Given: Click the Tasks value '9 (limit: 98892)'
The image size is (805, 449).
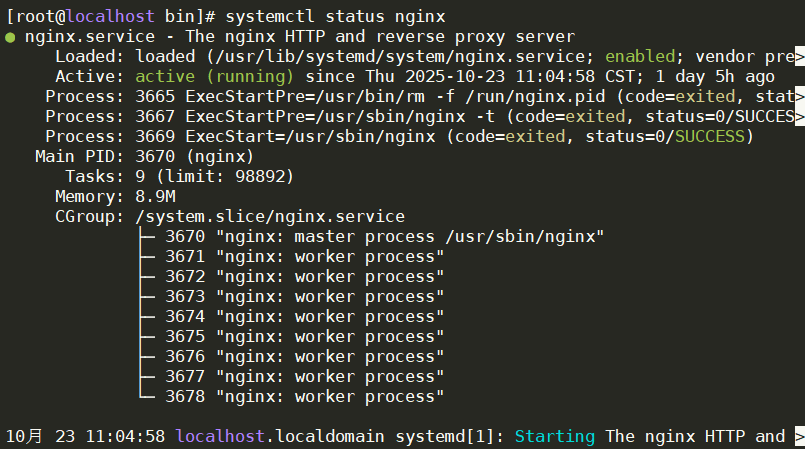Looking at the screenshot, I should pos(214,177).
